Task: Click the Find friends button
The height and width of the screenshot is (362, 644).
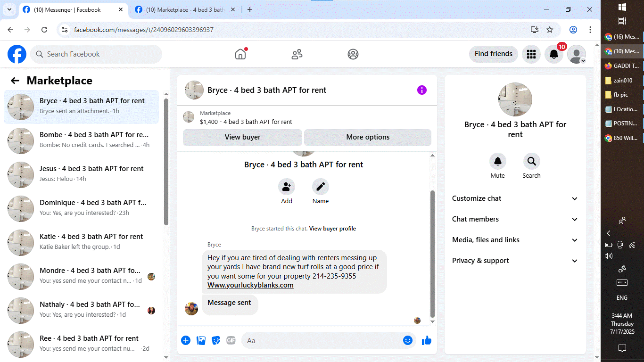Action: tap(494, 54)
